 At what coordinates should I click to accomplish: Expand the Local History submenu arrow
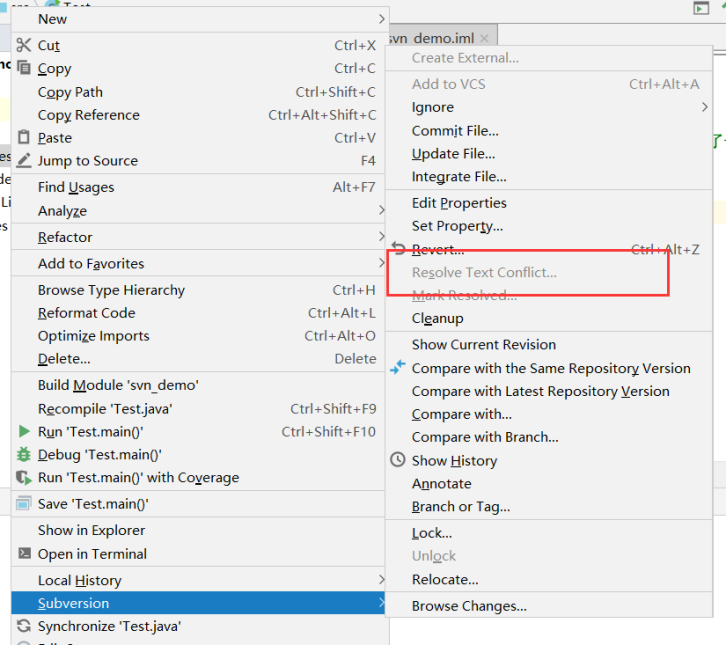click(x=381, y=580)
